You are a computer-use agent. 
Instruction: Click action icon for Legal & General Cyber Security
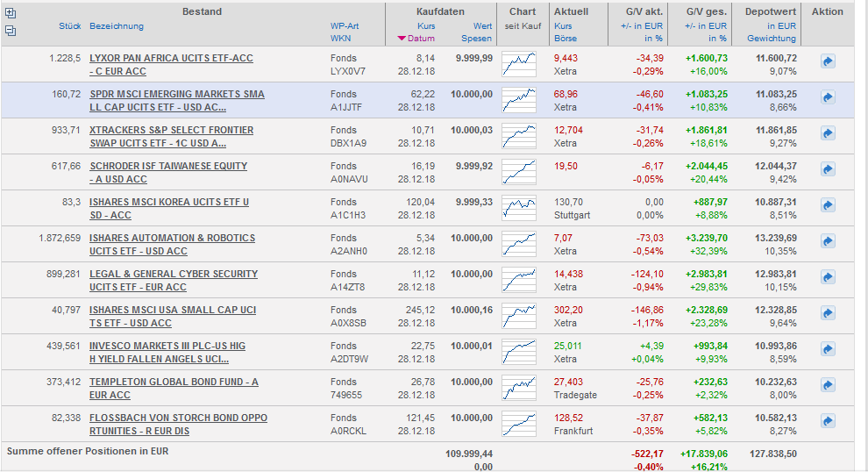pos(828,277)
